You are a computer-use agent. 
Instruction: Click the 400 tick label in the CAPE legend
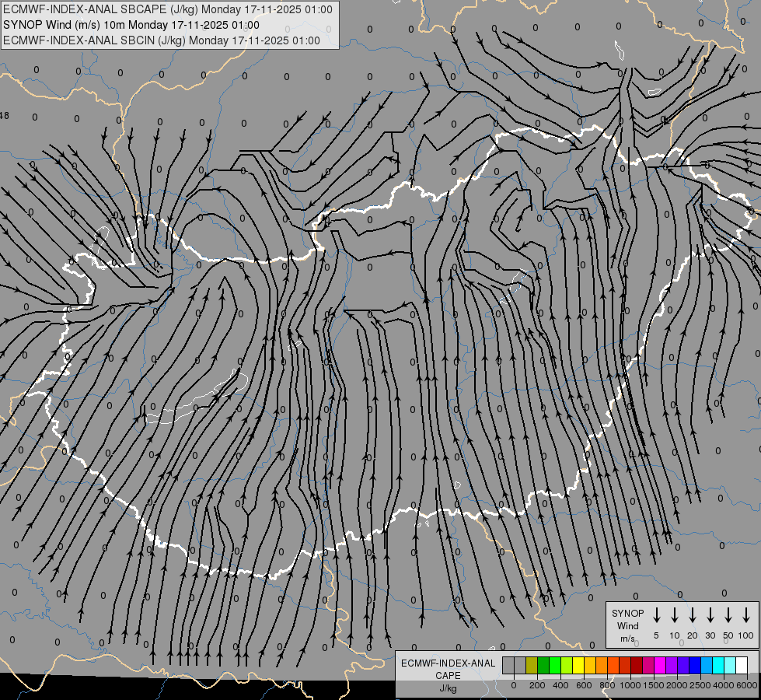tap(560, 685)
